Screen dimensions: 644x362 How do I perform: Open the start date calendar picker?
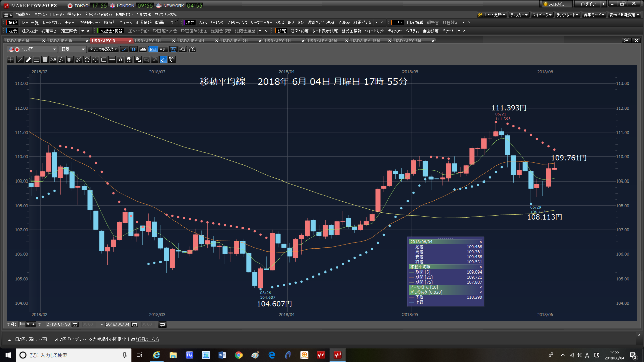point(77,324)
